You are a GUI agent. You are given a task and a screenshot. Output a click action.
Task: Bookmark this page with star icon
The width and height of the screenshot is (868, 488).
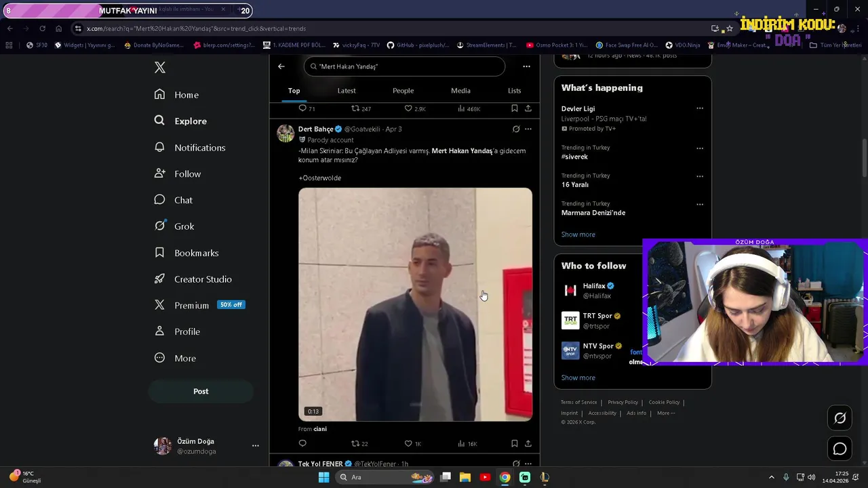pos(730,28)
